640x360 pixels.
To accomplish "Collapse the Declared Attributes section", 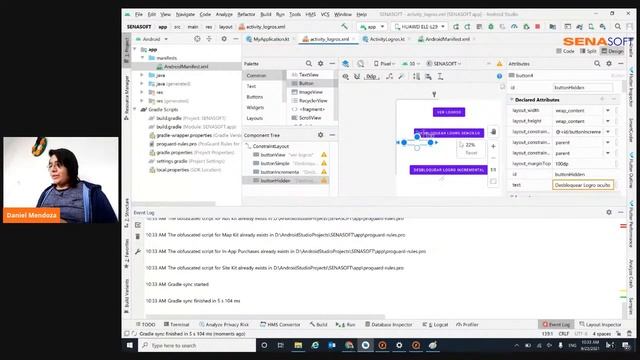I will tap(511, 100).
